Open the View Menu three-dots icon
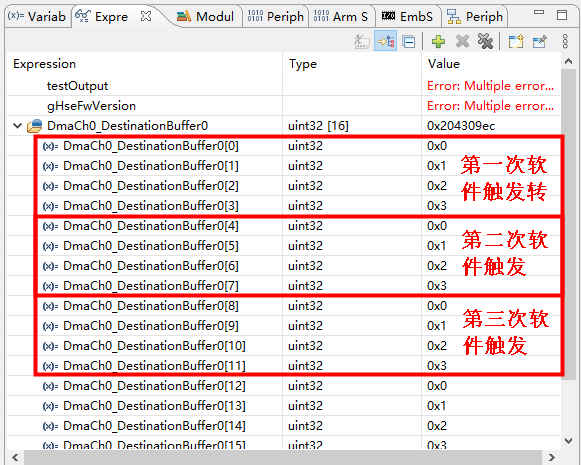 [565, 41]
